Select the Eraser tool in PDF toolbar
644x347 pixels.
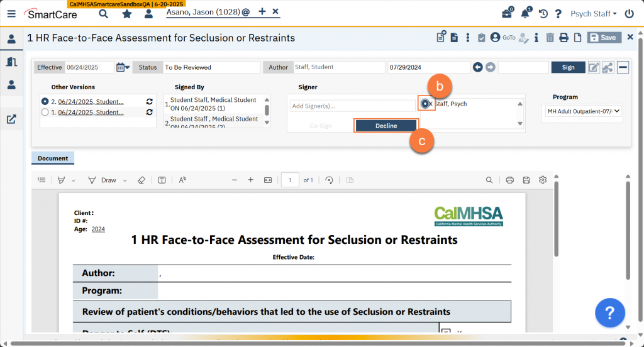click(141, 180)
